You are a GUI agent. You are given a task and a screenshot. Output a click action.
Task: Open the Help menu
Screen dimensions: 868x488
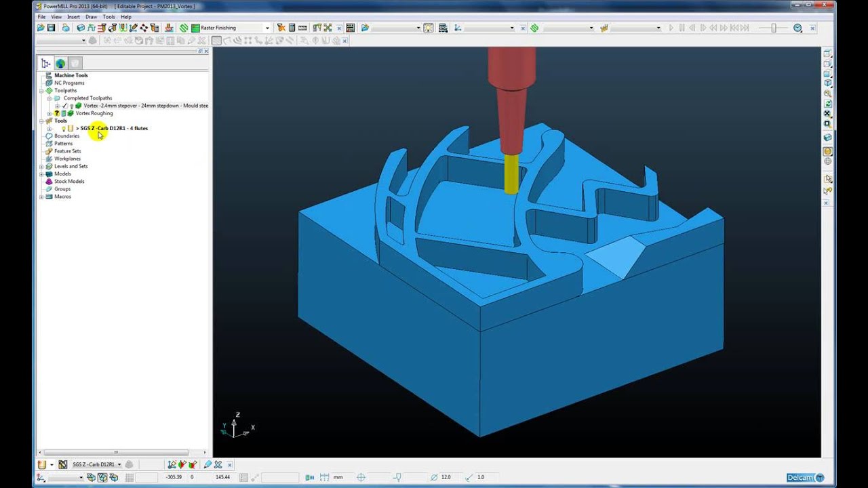pyautogui.click(x=126, y=17)
